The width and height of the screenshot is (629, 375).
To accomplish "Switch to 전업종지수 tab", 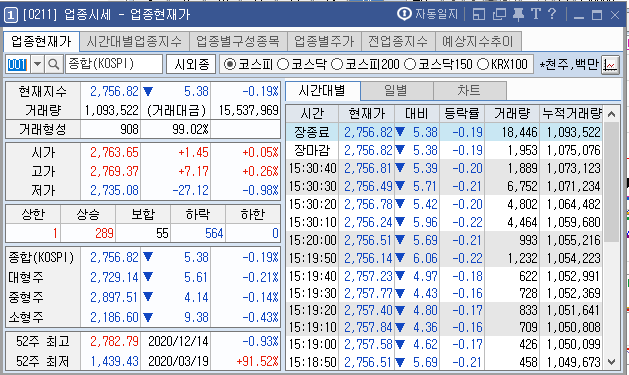I will click(x=398, y=41).
